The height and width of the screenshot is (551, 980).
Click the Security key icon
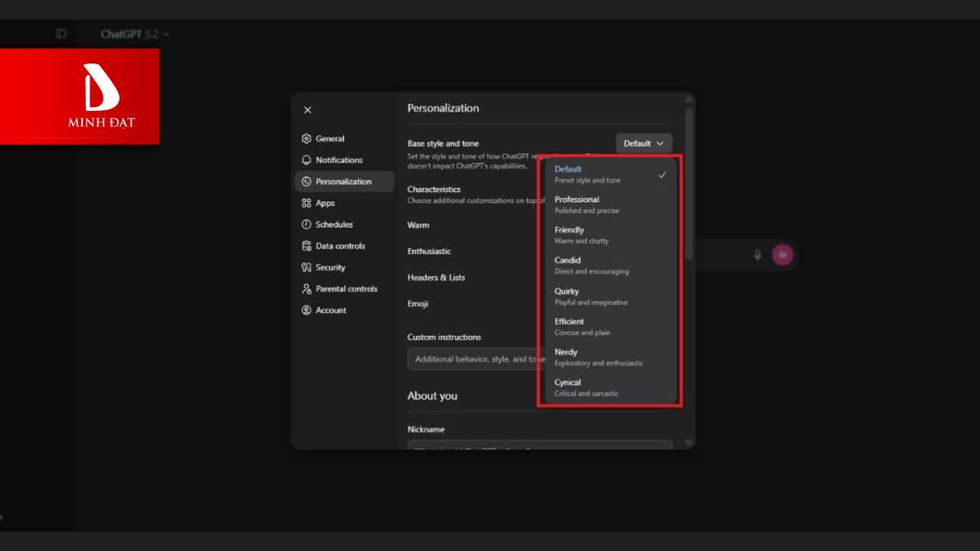(x=306, y=267)
